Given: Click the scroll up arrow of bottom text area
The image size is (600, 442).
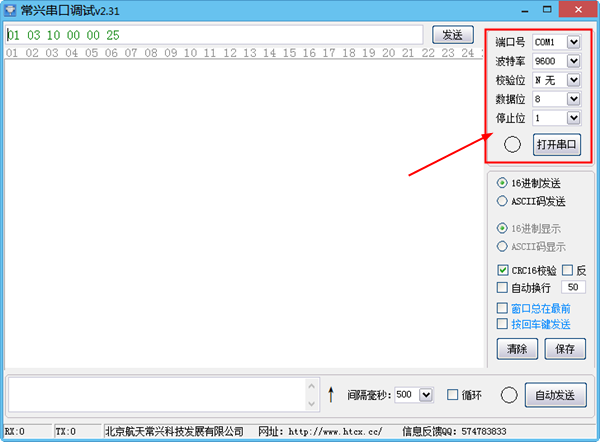Looking at the screenshot, I should [312, 386].
